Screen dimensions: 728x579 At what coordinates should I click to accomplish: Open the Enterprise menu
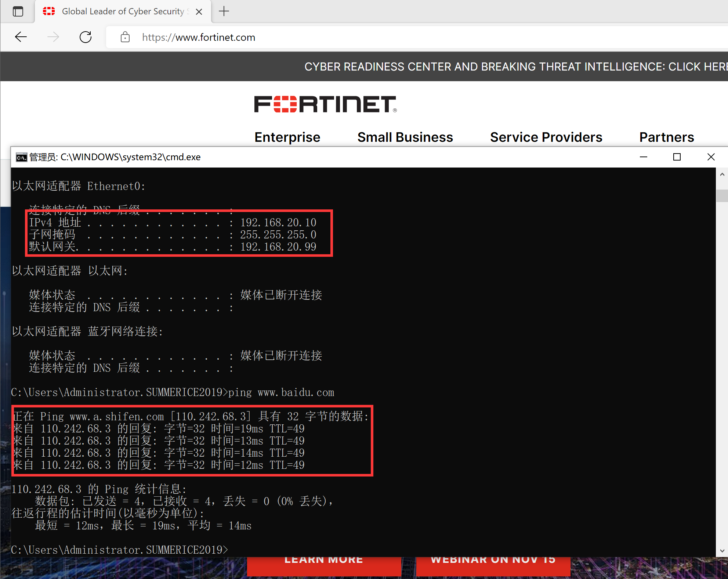(x=287, y=137)
